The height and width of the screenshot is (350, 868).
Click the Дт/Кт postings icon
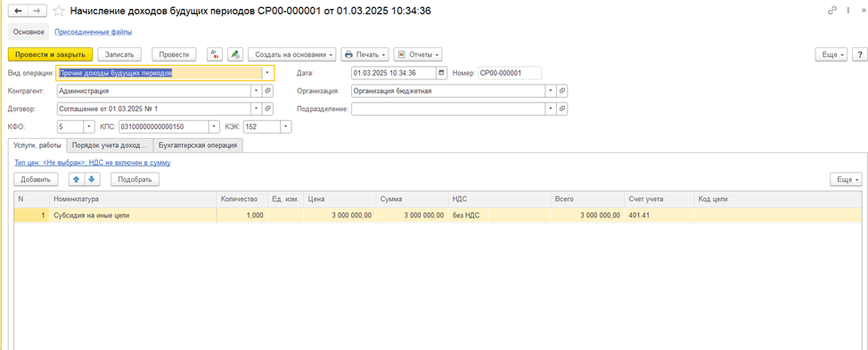point(215,54)
